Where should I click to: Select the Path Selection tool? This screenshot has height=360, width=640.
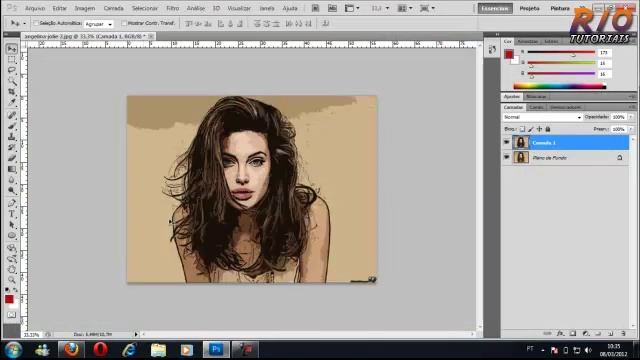tap(12, 225)
